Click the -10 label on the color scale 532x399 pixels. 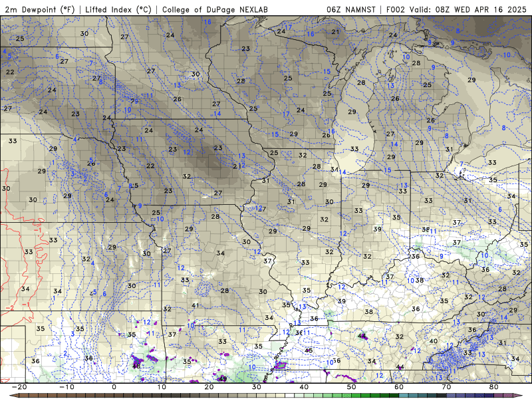pyautogui.click(x=66, y=387)
